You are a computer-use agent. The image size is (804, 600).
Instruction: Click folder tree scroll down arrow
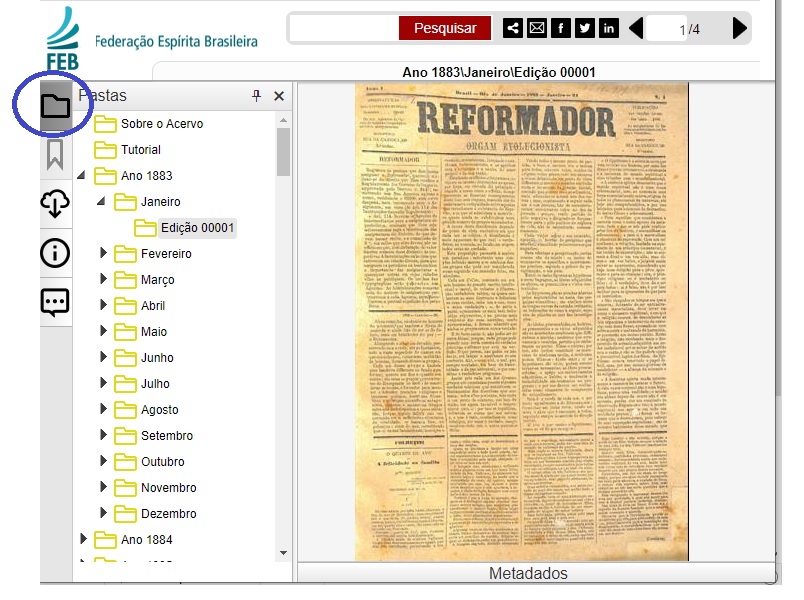pos(284,553)
